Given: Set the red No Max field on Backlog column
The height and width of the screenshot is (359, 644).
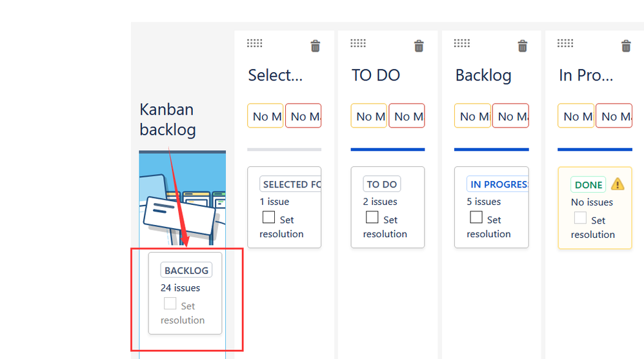Looking at the screenshot, I should coord(510,116).
